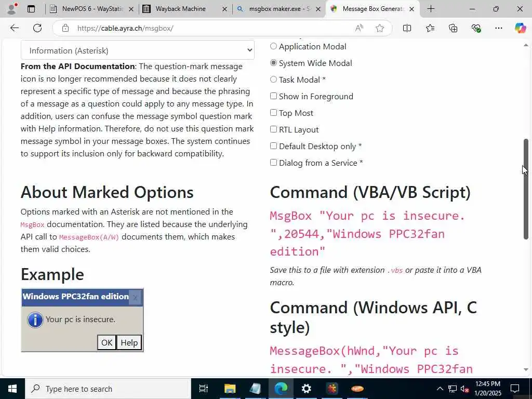Open Settings and more ellipsis menu

[x=498, y=28]
